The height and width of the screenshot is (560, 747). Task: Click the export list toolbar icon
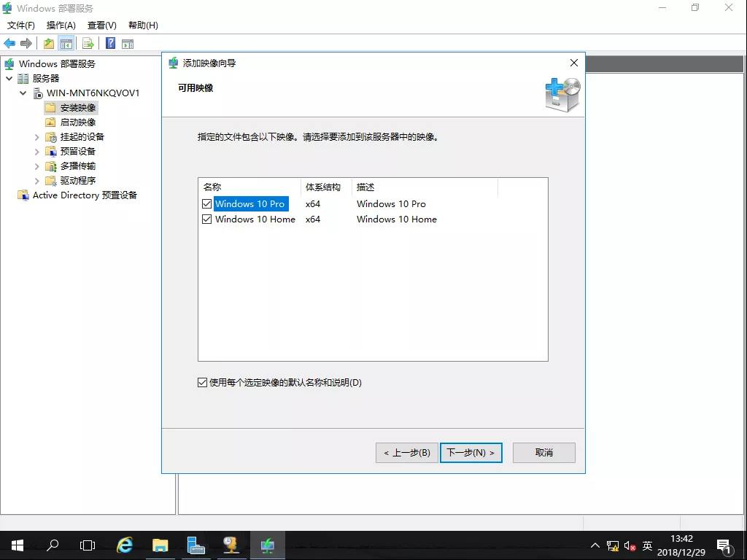point(88,44)
